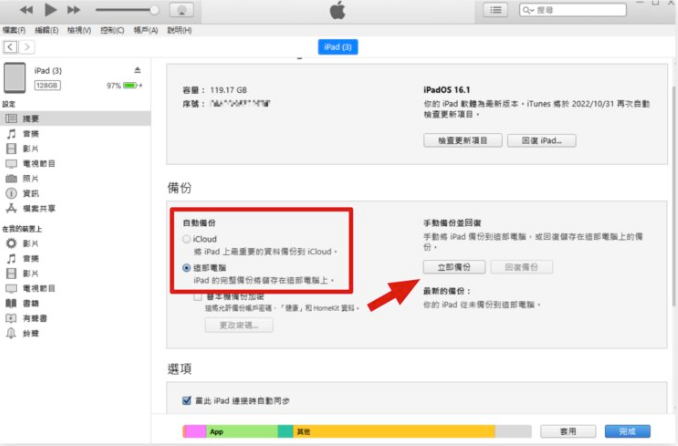Open the 編輯(E) menu
Screen dimensions: 678x446
(46, 30)
